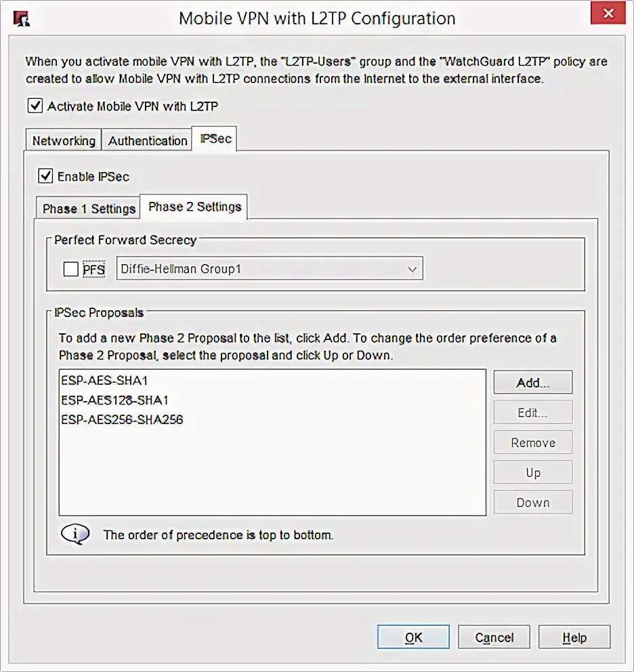Open the Diffie-Hellman Group1 dropdown
634x672 pixels.
coord(270,269)
